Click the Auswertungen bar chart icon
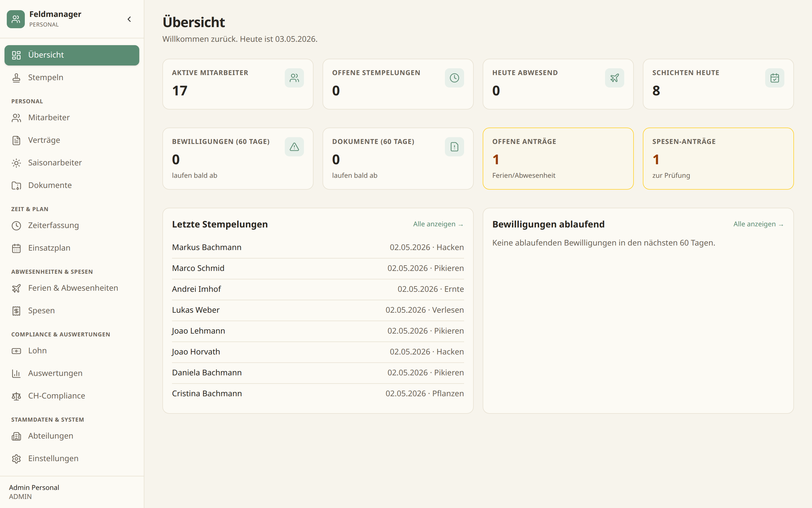The width and height of the screenshot is (812, 508). tap(16, 373)
